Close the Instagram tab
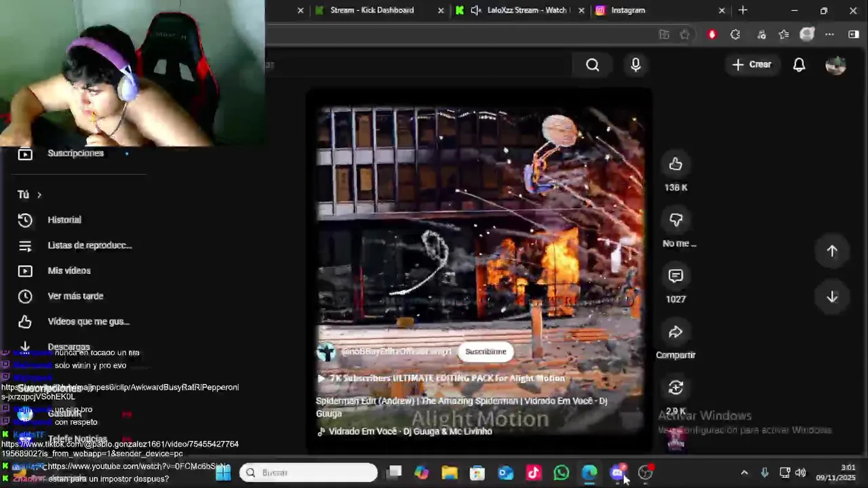868x488 pixels. (722, 10)
